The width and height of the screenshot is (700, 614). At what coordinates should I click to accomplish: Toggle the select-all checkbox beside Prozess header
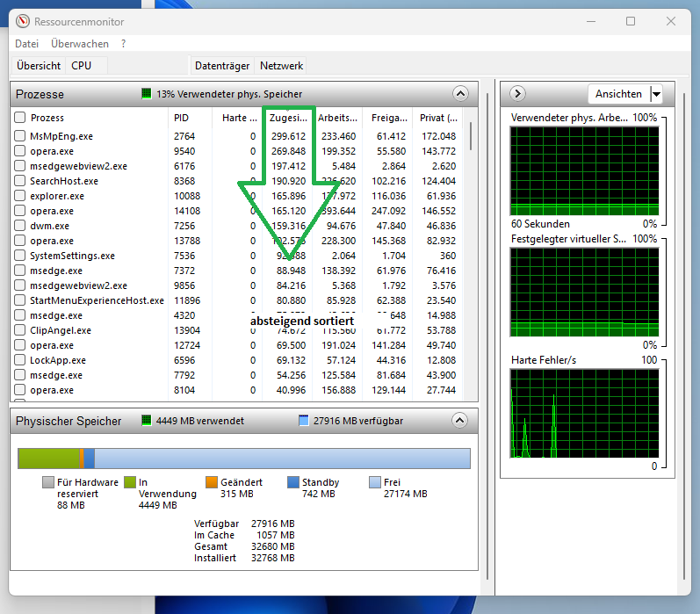[x=19, y=118]
